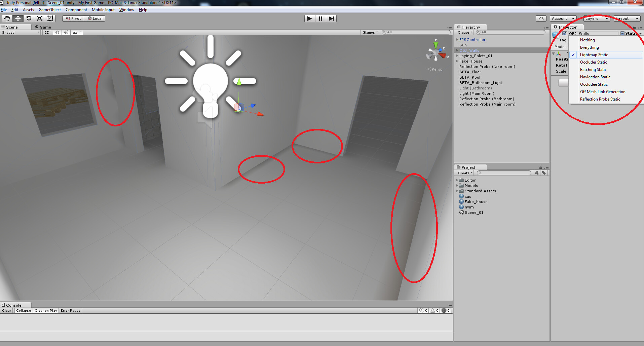This screenshot has width=644, height=346.
Task: Uncheck Lightmap Static in the Static dropdown
Action: tap(594, 54)
